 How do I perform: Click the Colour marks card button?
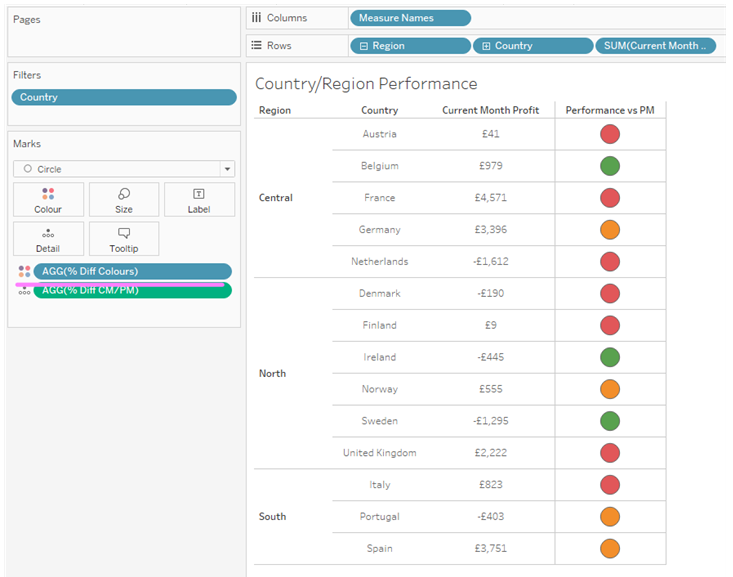click(x=48, y=200)
